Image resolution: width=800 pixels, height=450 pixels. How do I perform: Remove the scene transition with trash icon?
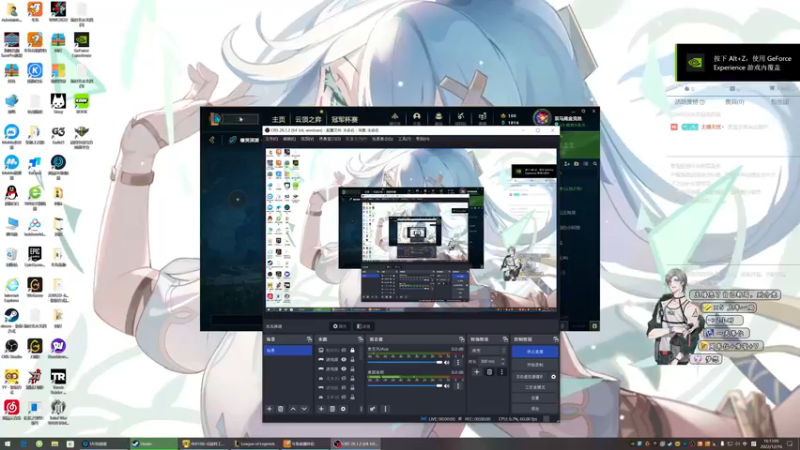click(489, 372)
